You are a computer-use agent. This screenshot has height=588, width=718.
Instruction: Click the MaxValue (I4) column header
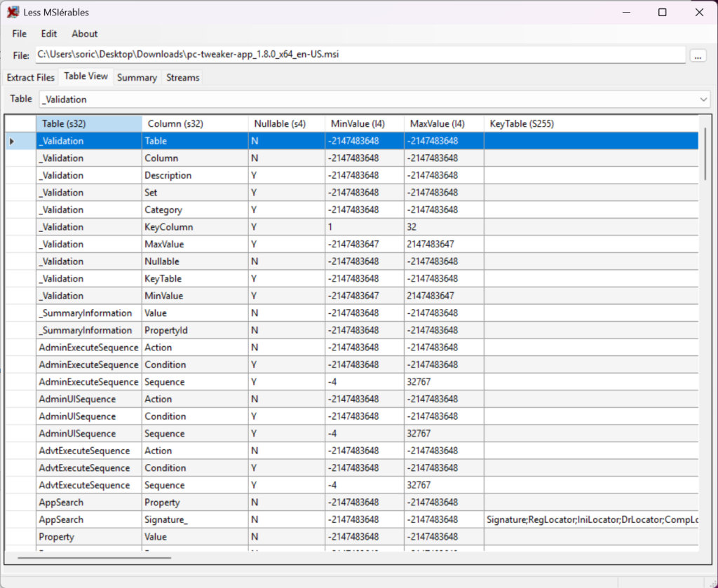pyautogui.click(x=444, y=123)
